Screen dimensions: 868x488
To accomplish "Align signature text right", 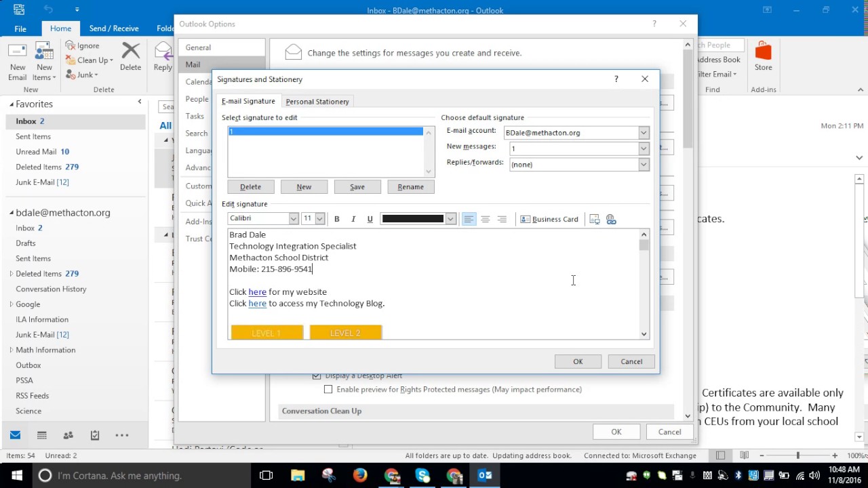I will pyautogui.click(x=502, y=219).
